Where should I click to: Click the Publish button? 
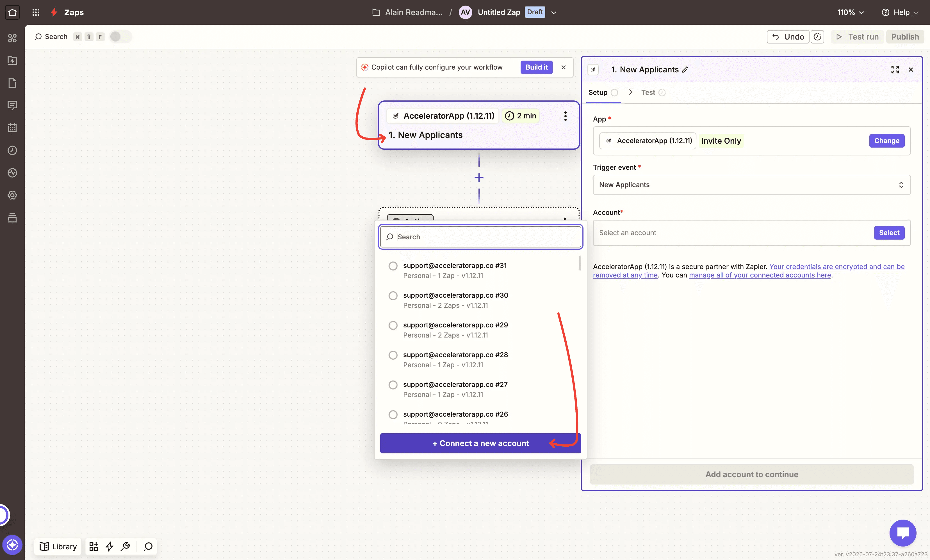tap(905, 36)
